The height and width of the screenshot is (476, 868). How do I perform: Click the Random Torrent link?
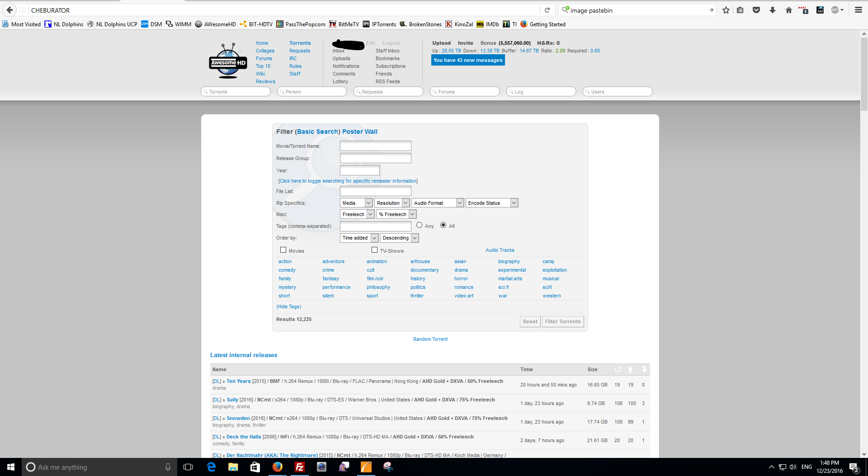coord(430,339)
